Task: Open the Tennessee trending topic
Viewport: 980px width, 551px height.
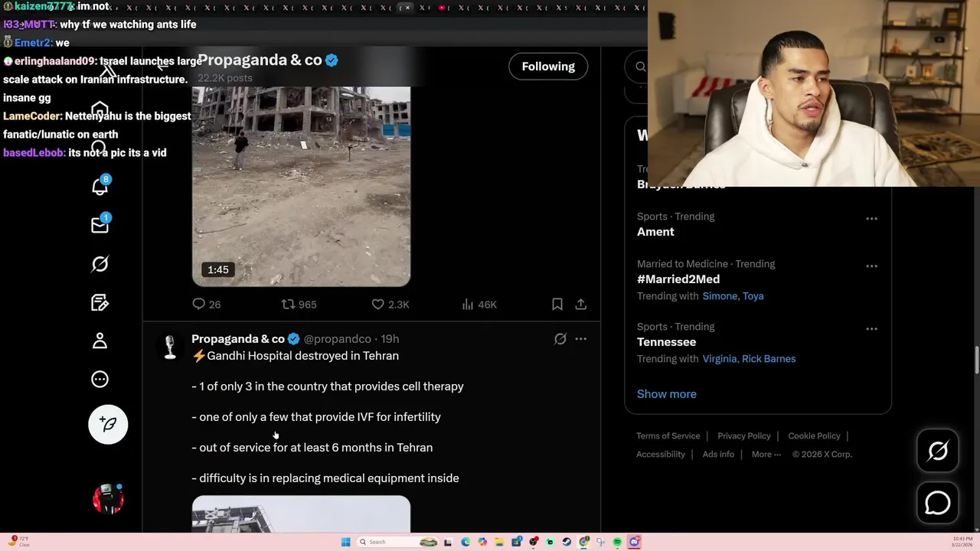Action: click(666, 342)
